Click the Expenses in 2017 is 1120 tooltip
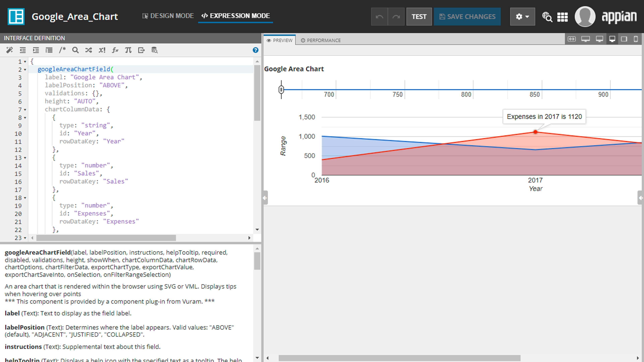 544,117
